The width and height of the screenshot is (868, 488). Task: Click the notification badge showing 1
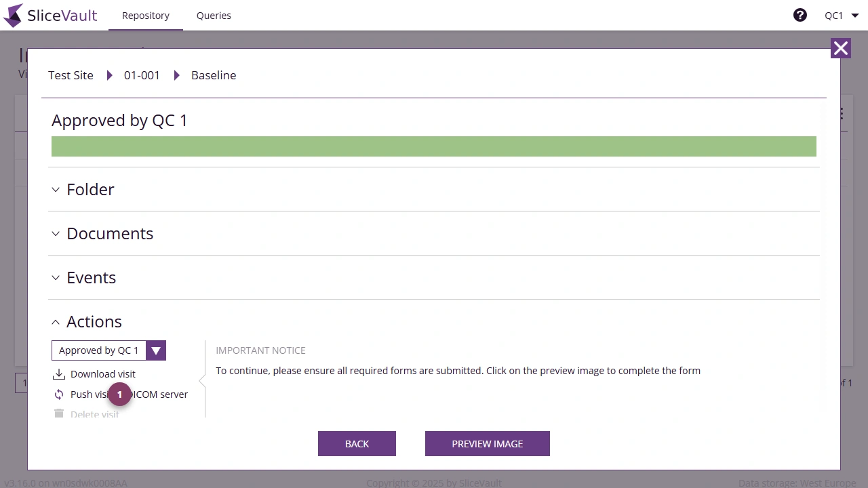point(120,394)
